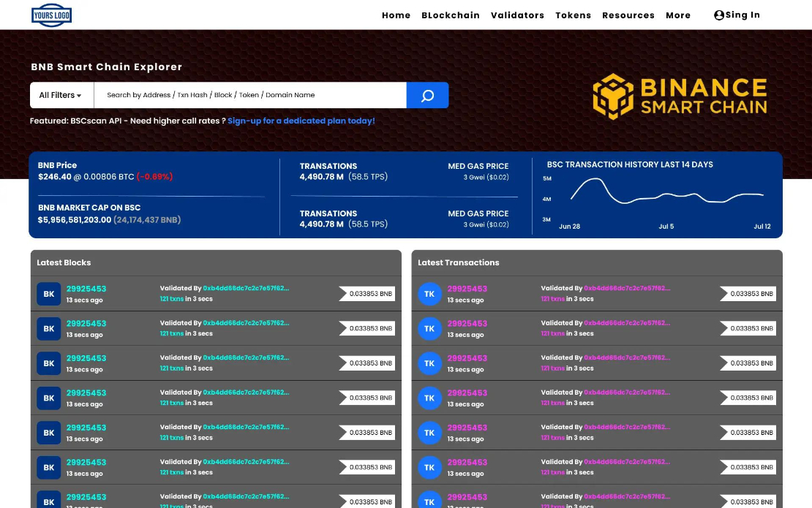Click 121 txns in first Latest Blocks row

[171, 299]
